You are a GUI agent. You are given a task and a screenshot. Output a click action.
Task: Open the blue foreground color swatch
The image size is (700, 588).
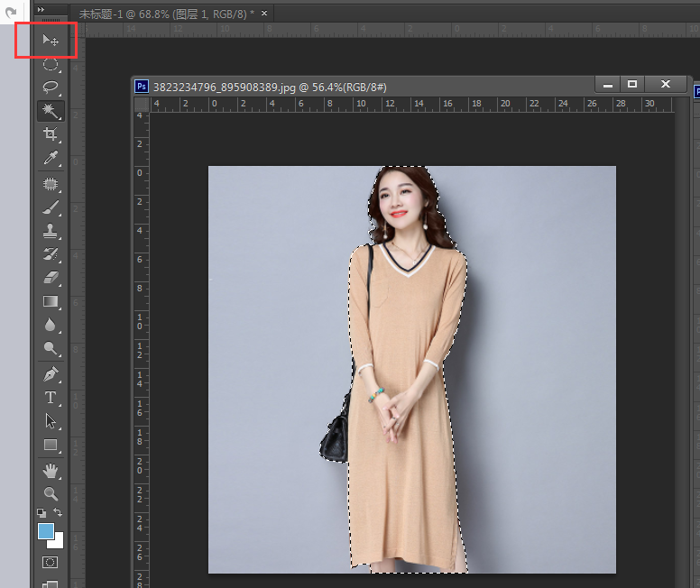[45, 531]
